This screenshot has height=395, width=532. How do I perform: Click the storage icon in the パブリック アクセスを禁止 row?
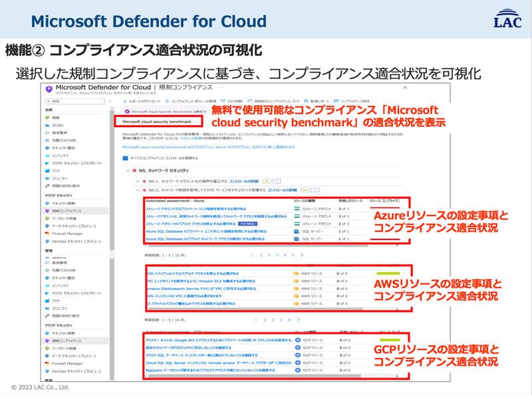point(297,223)
